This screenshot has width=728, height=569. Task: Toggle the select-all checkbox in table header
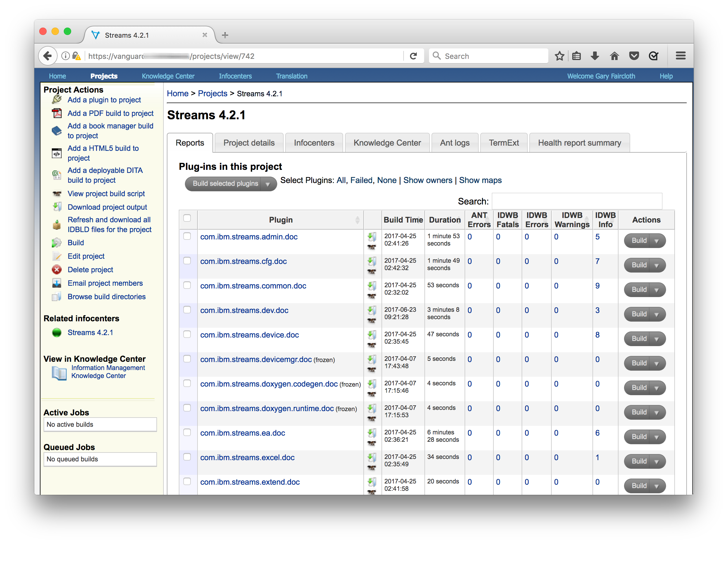coord(187,218)
